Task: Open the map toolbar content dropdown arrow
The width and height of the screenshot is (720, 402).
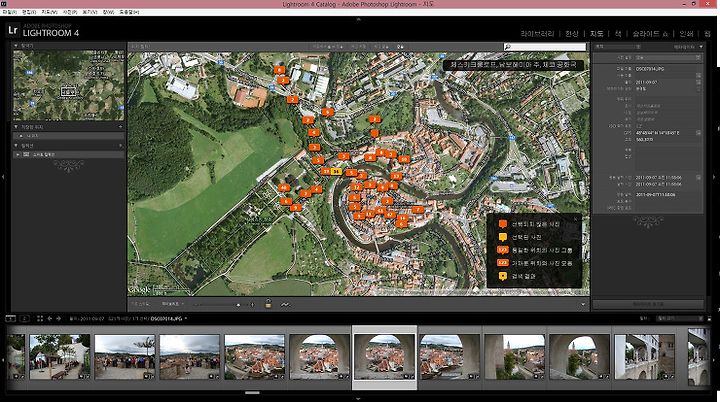Action: pos(583,304)
